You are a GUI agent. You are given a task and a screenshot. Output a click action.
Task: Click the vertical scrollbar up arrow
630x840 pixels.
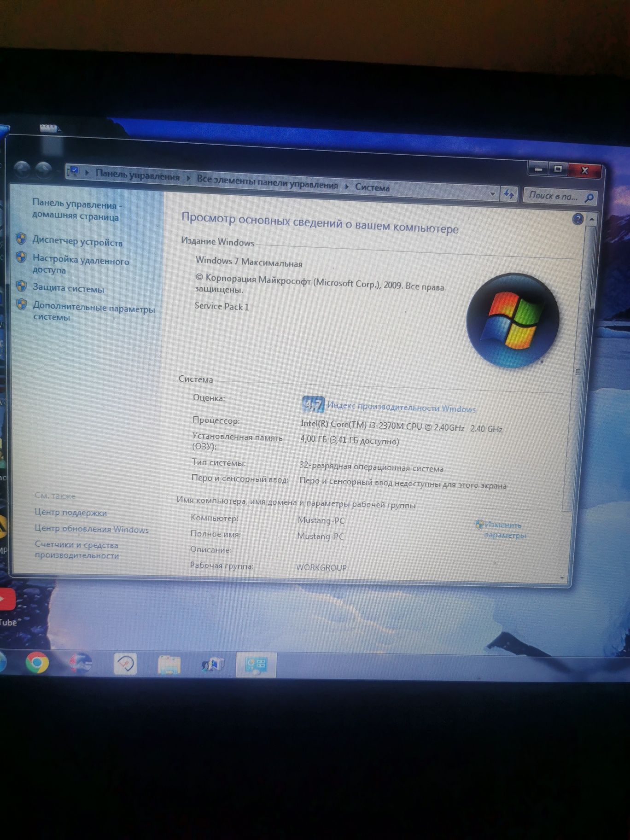[592, 220]
